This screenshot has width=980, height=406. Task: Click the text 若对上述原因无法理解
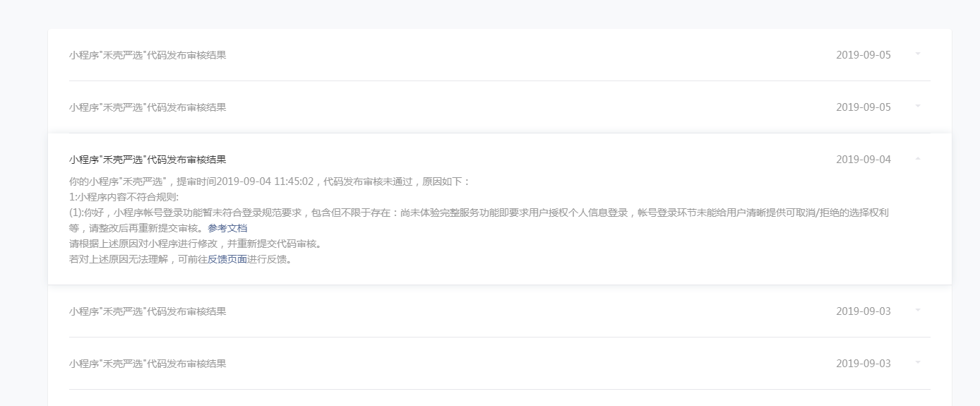(119, 259)
